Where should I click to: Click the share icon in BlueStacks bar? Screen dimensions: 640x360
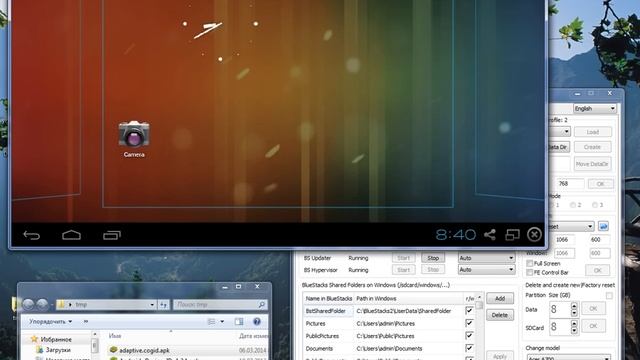coord(490,235)
